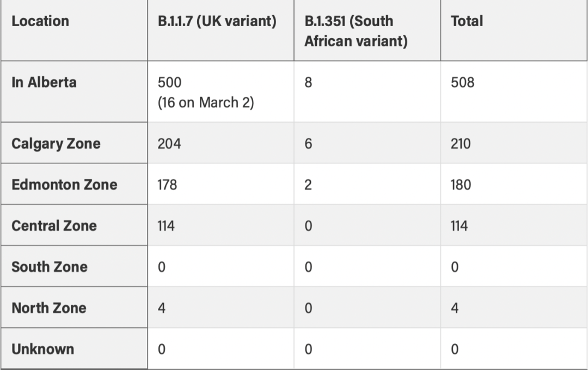Screen dimensions: 588x370
Task: Click the Total column header
Action: pyautogui.click(x=467, y=21)
